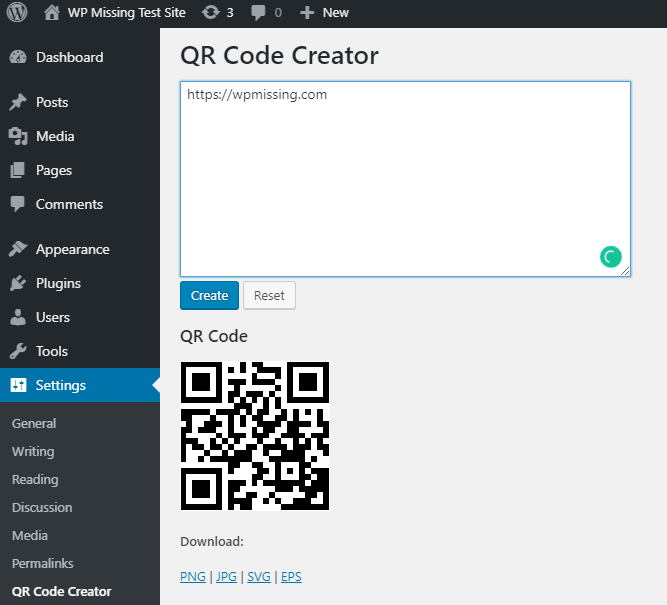This screenshot has height=605, width=667.
Task: Click the blue Create button
Action: [x=209, y=295]
